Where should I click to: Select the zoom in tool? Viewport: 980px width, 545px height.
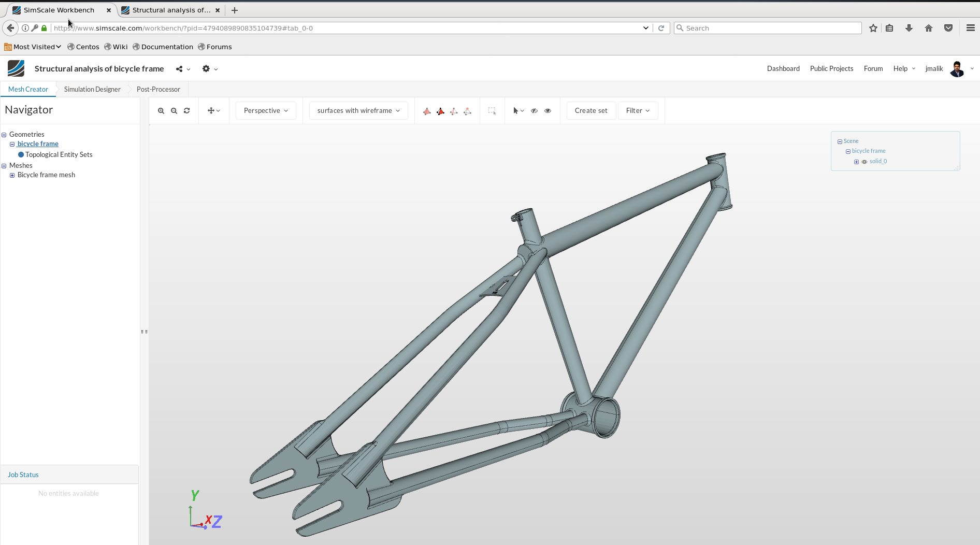(x=161, y=110)
